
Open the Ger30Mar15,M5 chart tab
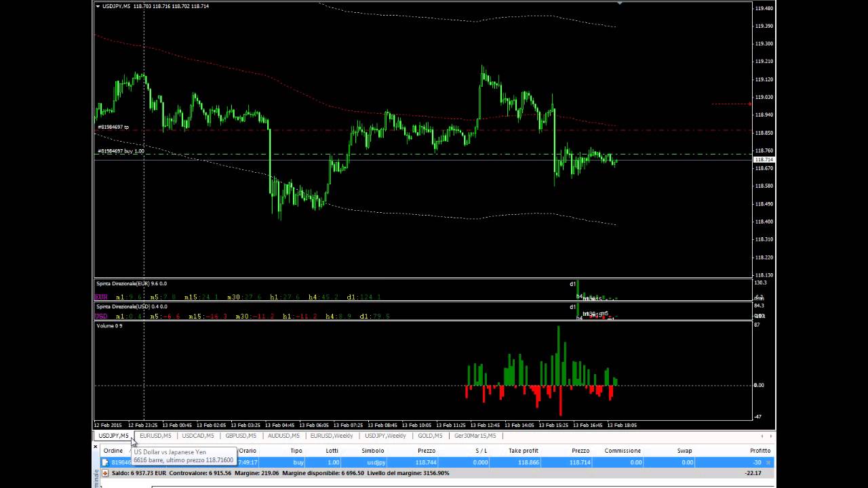tap(475, 436)
